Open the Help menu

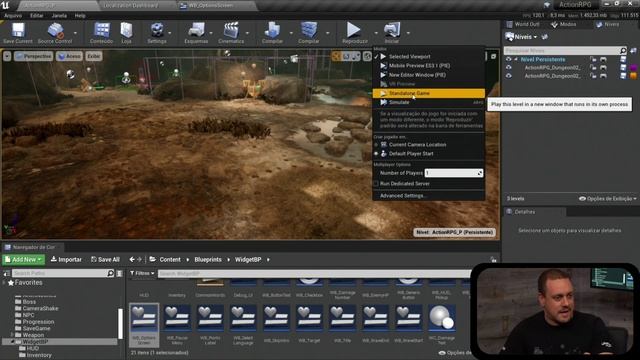point(80,16)
